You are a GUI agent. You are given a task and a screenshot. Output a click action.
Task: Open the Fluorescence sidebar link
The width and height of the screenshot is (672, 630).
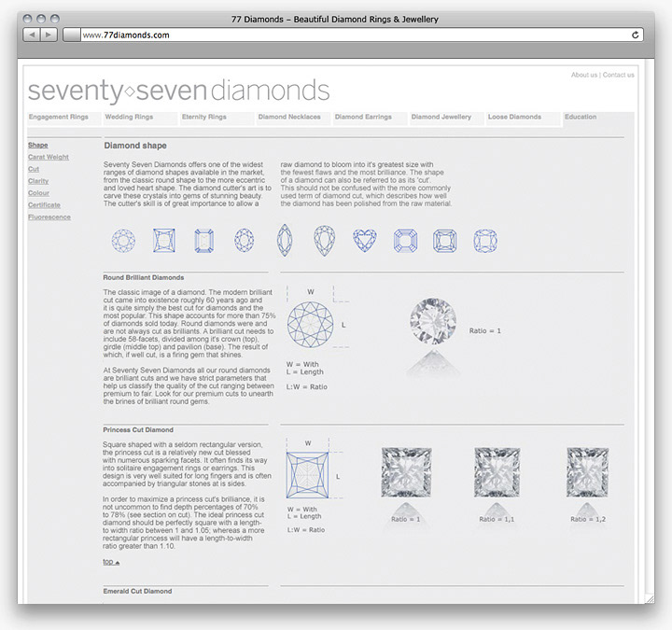pyautogui.click(x=49, y=217)
